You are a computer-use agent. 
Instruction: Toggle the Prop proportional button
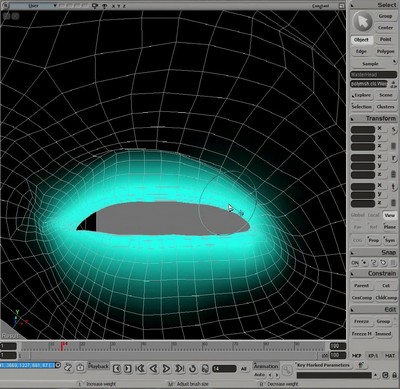click(x=374, y=240)
